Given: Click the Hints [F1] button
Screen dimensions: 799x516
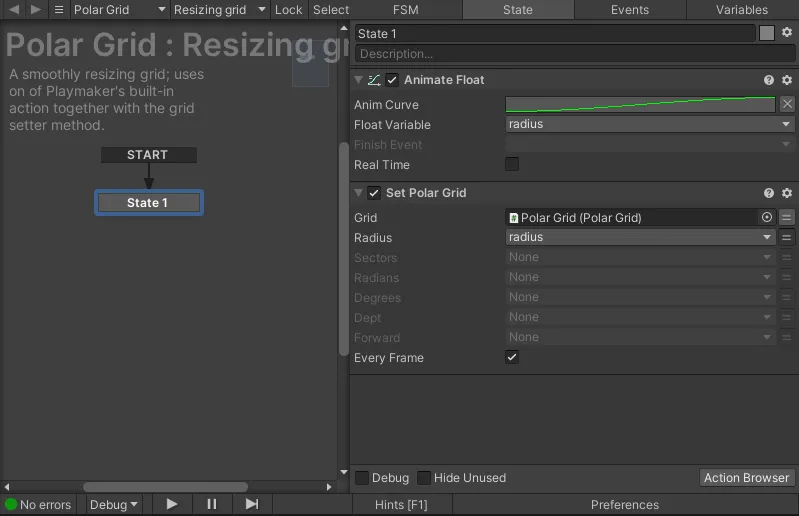Looking at the screenshot, I should point(402,505).
